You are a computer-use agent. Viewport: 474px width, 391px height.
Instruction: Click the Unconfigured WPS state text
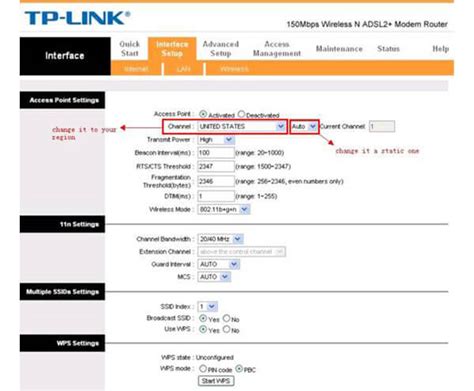(215, 357)
